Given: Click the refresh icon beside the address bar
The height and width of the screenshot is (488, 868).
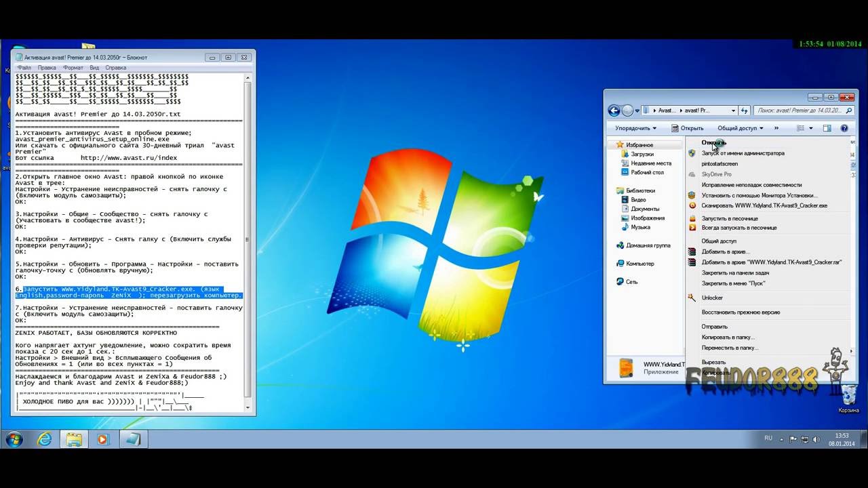Looking at the screenshot, I should point(744,110).
